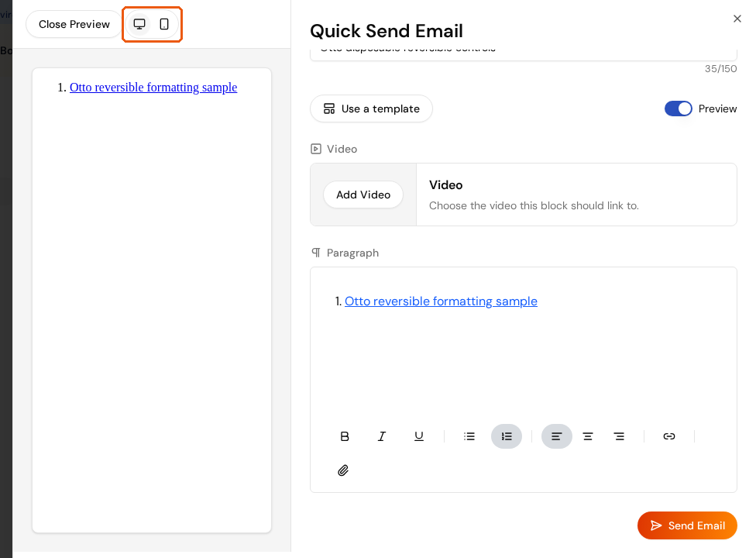Toggle underline formatting in paragraph editor
Viewport: 756px width, 558px height.
click(419, 436)
